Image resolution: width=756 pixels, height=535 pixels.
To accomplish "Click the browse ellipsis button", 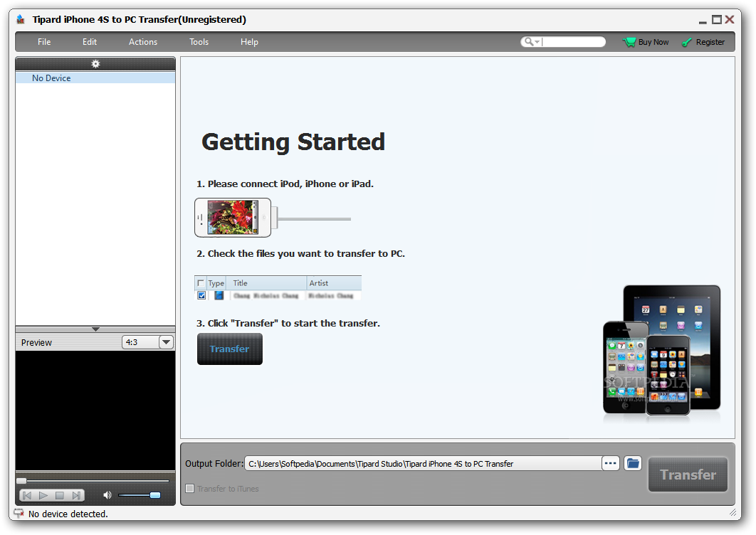I will pyautogui.click(x=610, y=463).
